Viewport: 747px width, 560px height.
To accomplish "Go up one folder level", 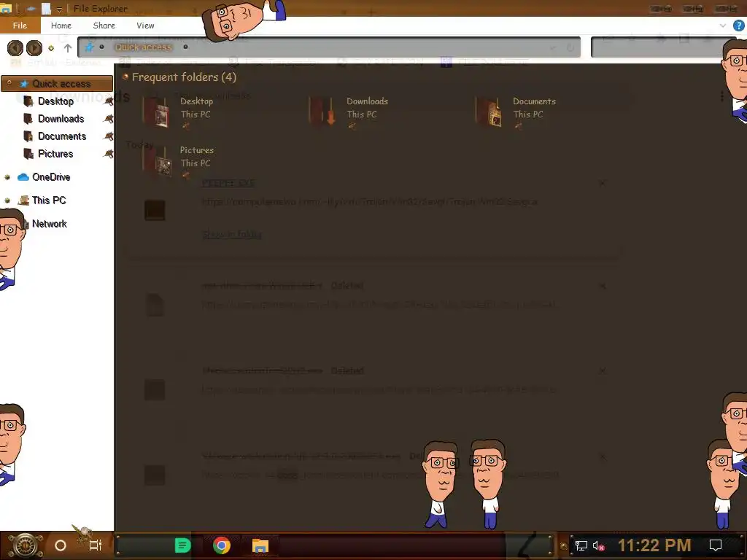I will tap(68, 48).
